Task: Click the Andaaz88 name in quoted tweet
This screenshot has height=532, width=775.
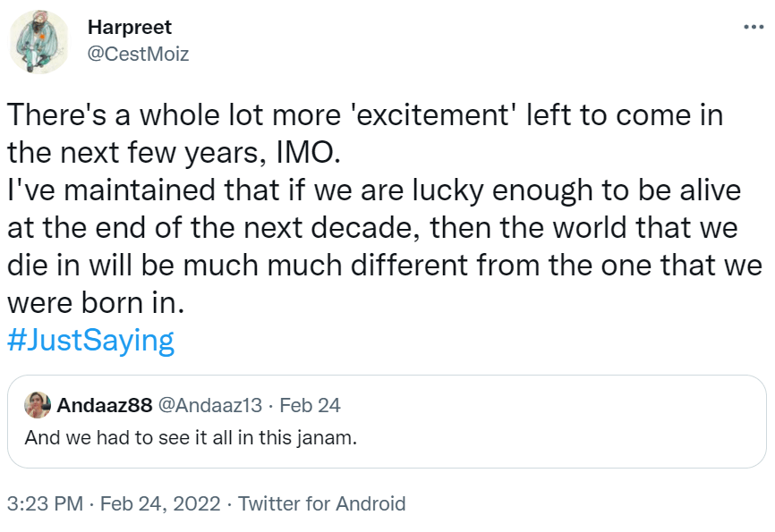Action: (104, 405)
